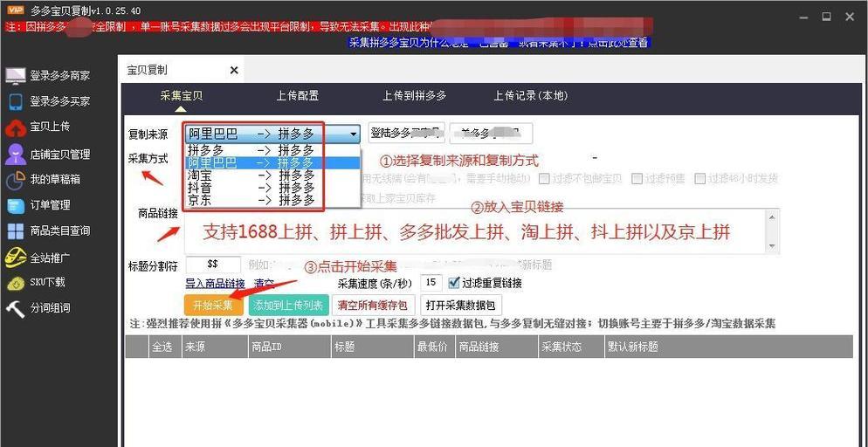Image resolution: width=868 pixels, height=447 pixels.
Task: Toggle the 过滤重复链接 checkbox
Action: (x=454, y=283)
